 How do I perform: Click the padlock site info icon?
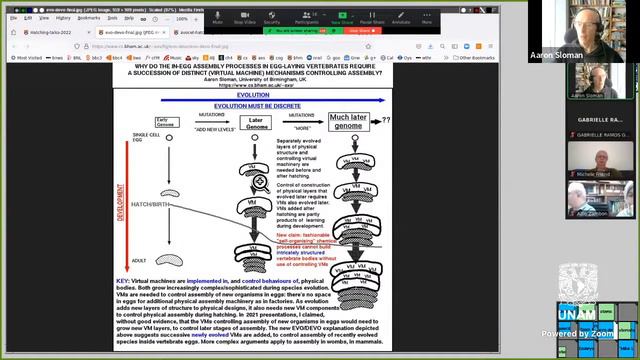click(x=86, y=47)
